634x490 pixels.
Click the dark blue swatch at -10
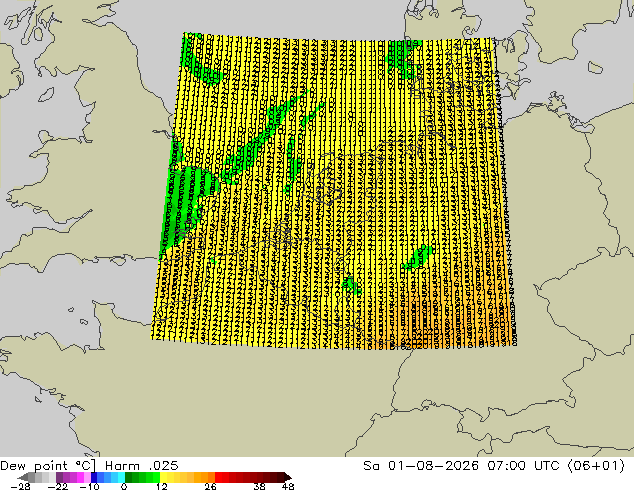(94, 477)
